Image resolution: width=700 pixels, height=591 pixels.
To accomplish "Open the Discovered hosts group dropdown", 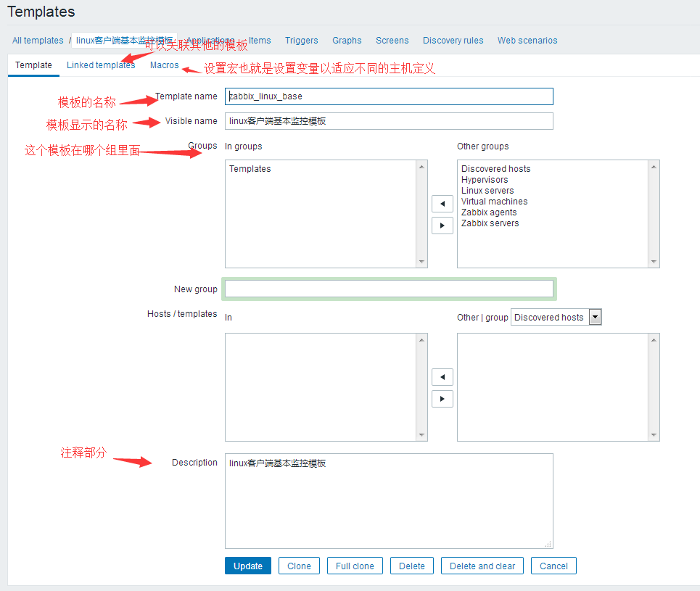I will tap(556, 317).
